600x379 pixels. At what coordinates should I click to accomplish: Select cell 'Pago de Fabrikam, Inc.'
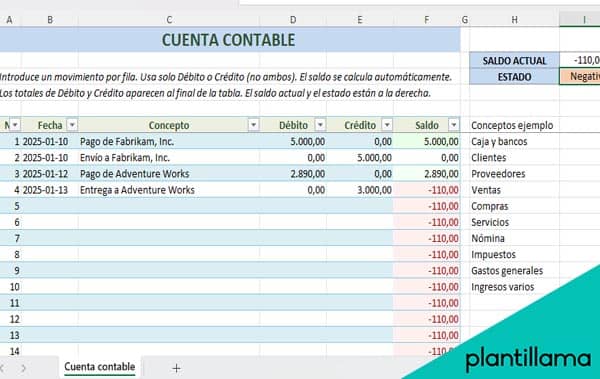(169, 141)
